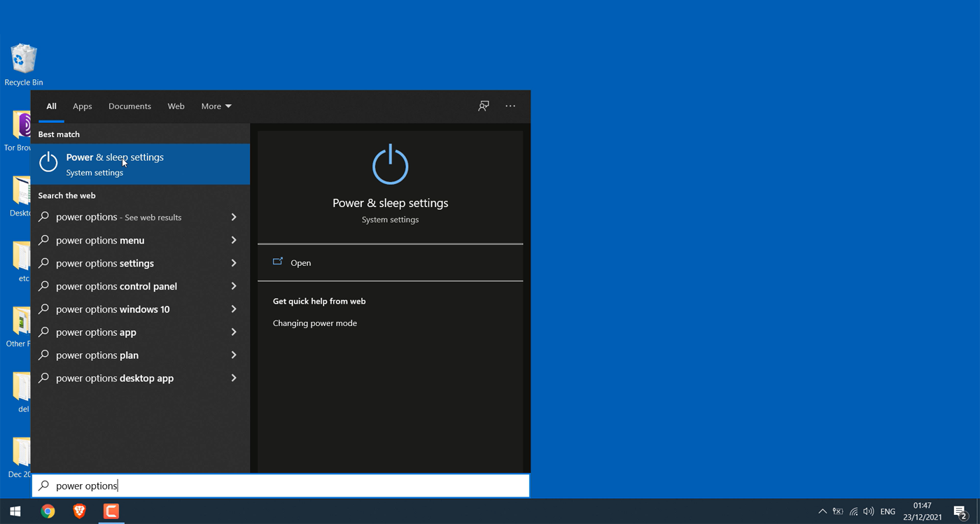980x524 pixels.
Task: Switch to the Documents search tab
Action: [x=129, y=106]
